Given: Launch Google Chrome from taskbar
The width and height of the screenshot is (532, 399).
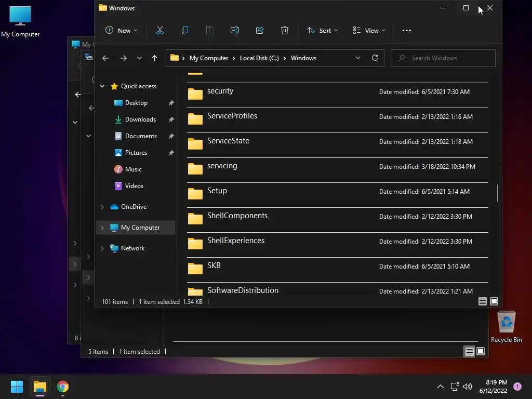Looking at the screenshot, I should coord(63,387).
